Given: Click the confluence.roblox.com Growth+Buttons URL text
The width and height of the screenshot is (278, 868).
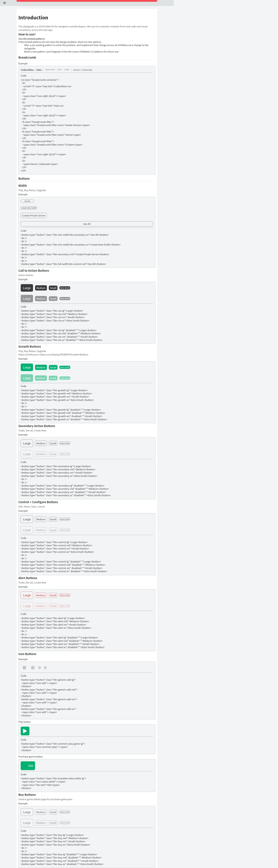Looking at the screenshot, I should point(53,354).
